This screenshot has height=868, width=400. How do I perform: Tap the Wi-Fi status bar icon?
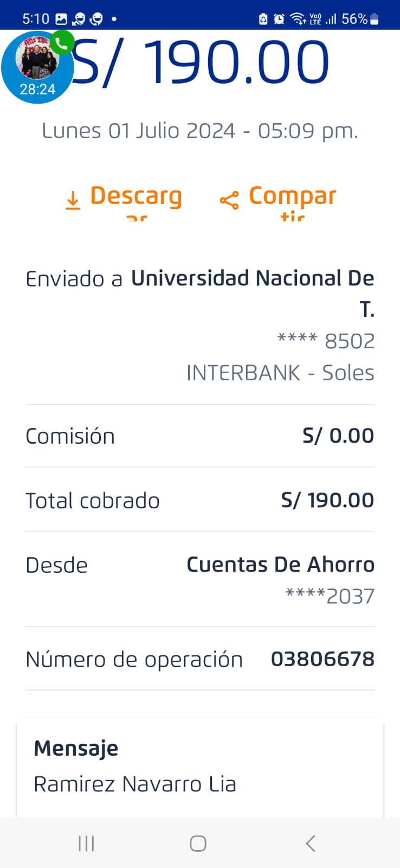pyautogui.click(x=298, y=19)
